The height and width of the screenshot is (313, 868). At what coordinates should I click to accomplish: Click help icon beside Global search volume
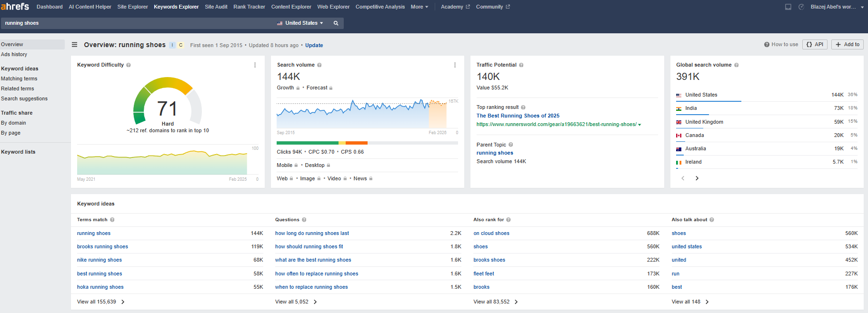click(737, 65)
